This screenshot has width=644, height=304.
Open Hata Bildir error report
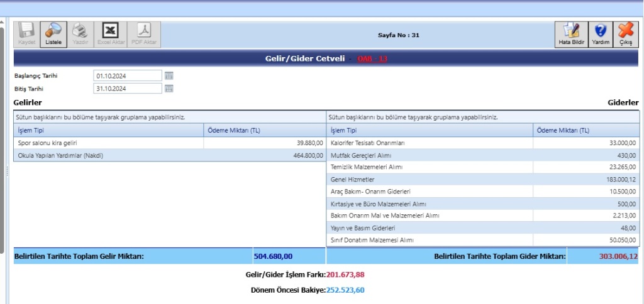tap(571, 34)
